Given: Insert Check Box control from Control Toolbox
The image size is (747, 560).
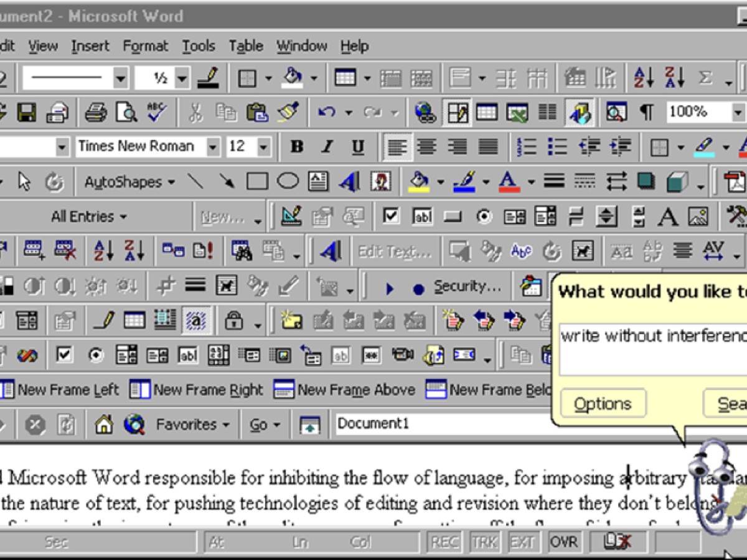Looking at the screenshot, I should pyautogui.click(x=391, y=217).
